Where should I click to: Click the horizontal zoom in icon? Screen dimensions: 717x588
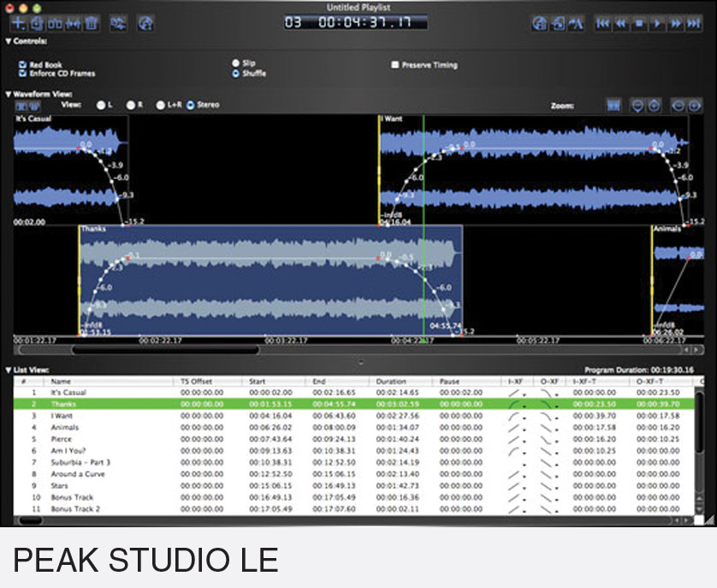(x=695, y=105)
